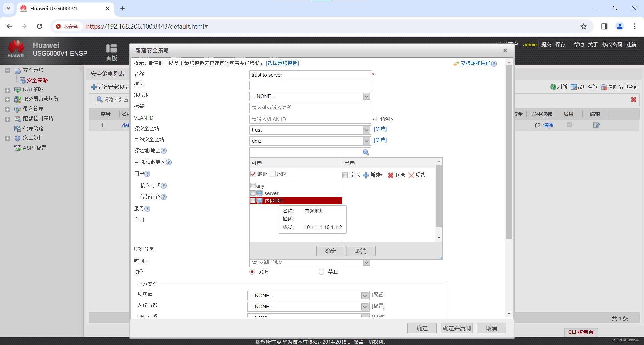Click 清除命中查询 in policy list toolbar
This screenshot has width=644, height=345.
click(x=620, y=87)
